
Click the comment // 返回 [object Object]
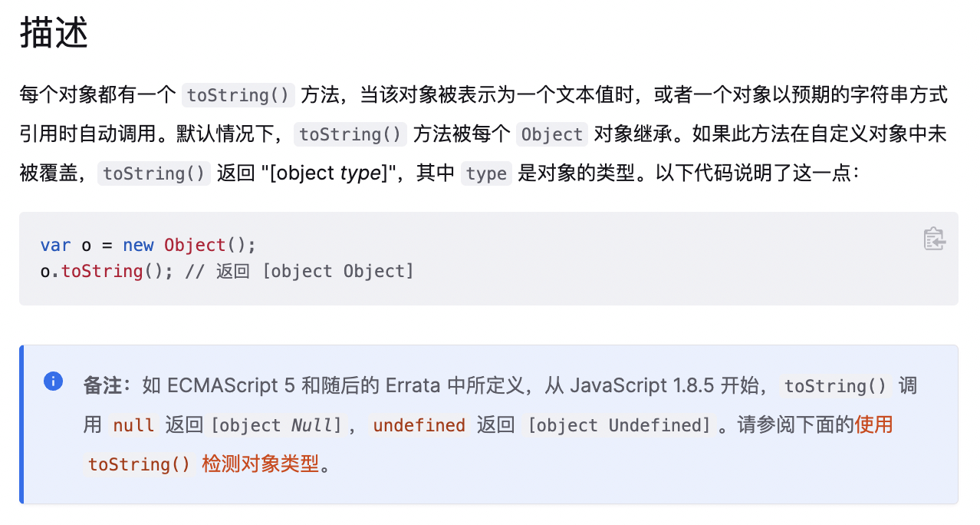click(299, 271)
